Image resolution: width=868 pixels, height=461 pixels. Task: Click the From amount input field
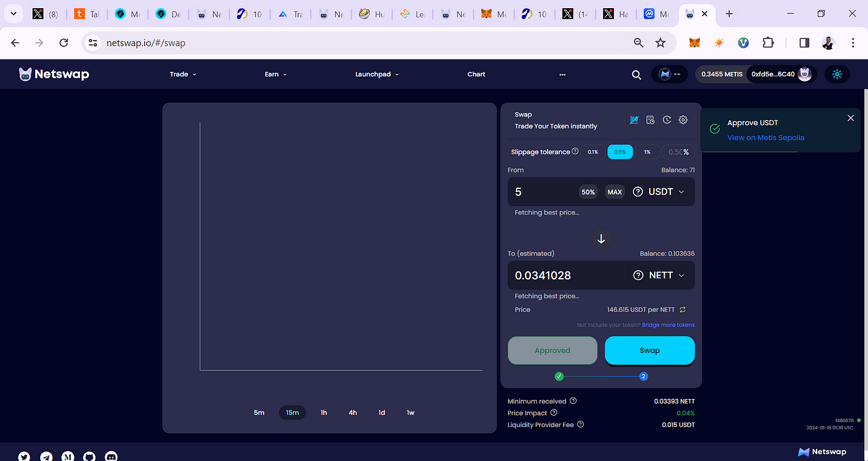pos(544,192)
